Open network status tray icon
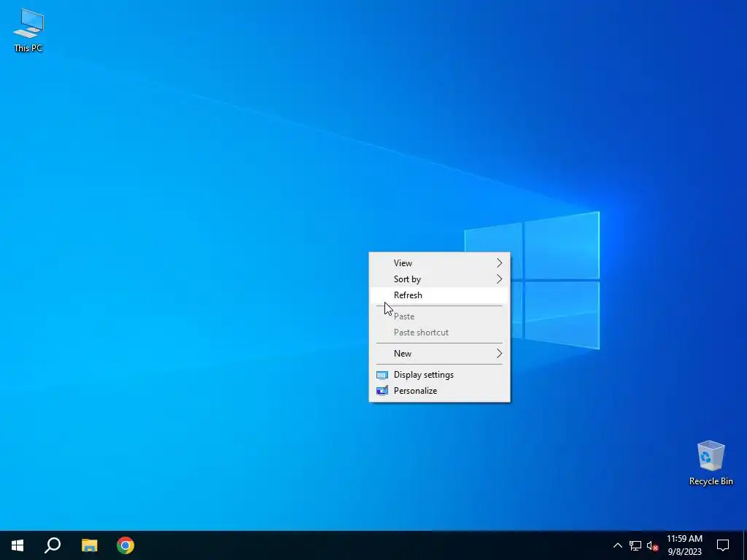747x560 pixels. pyautogui.click(x=635, y=545)
